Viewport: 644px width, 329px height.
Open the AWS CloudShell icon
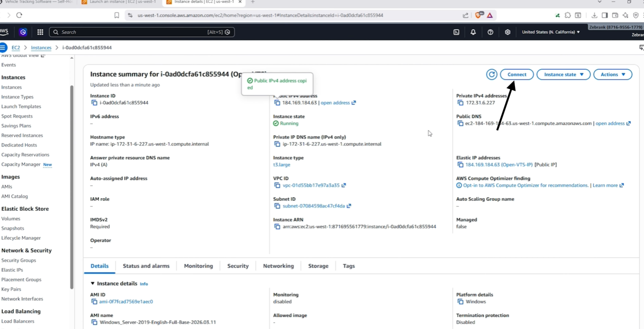point(456,32)
